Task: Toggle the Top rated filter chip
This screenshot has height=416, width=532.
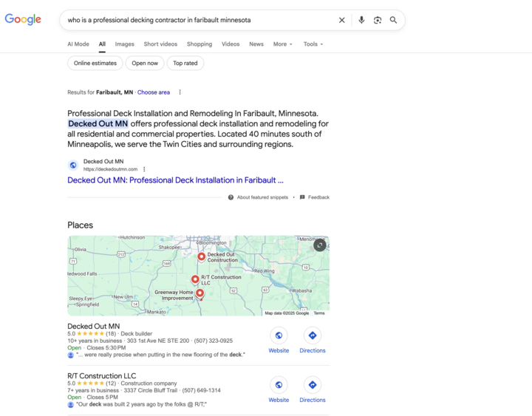Action: (x=185, y=63)
